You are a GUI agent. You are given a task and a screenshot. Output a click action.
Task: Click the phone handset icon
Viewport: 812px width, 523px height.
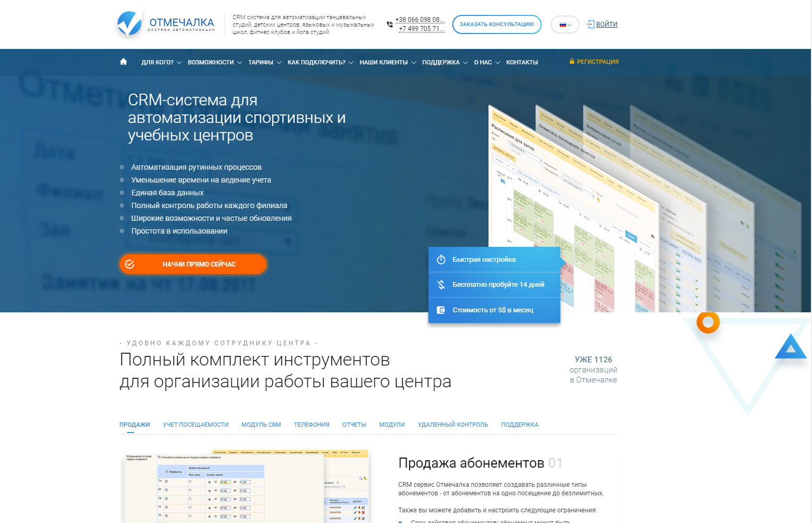tap(390, 24)
